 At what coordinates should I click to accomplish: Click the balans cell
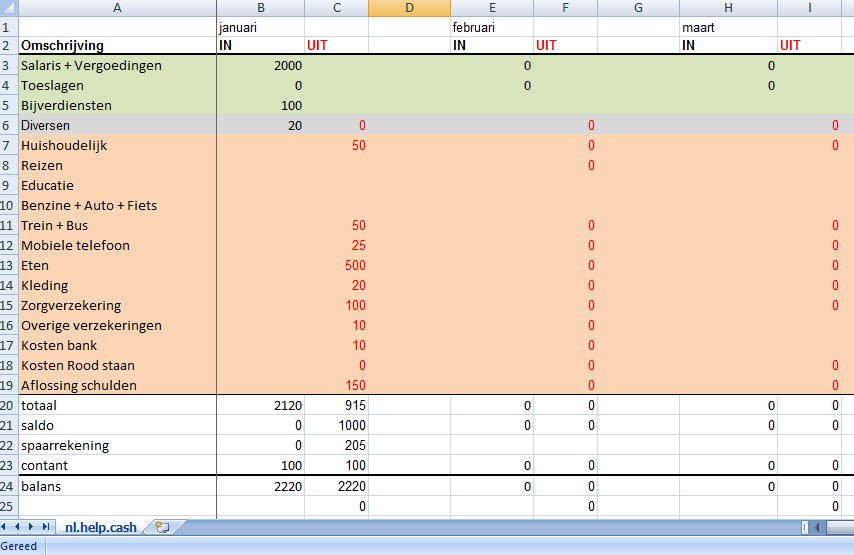(x=117, y=486)
